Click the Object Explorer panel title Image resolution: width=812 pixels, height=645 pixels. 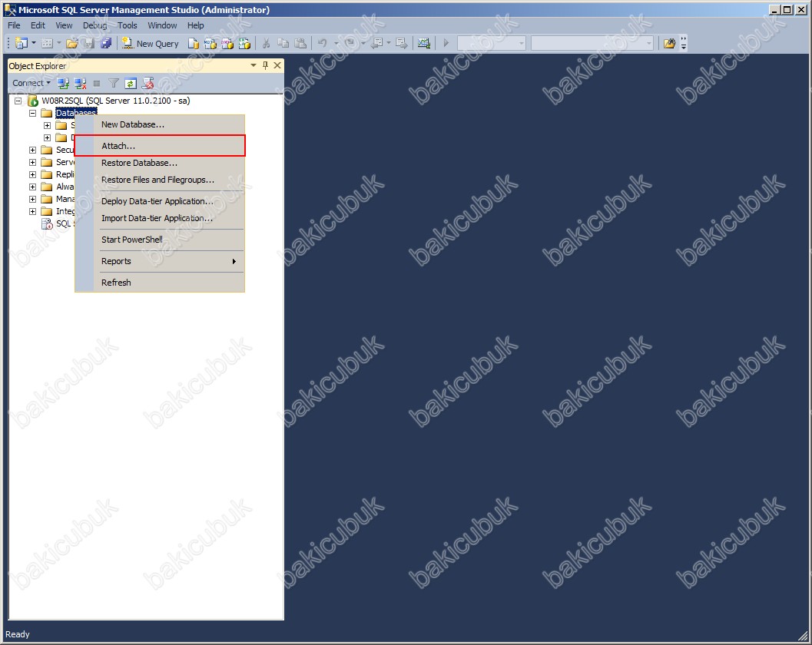click(38, 66)
